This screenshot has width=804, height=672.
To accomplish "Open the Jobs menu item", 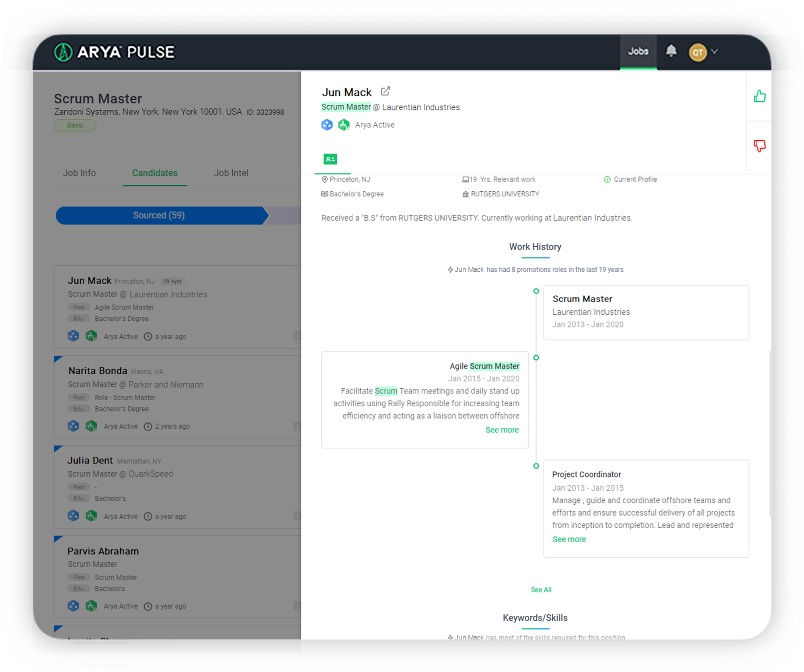I will [x=638, y=51].
